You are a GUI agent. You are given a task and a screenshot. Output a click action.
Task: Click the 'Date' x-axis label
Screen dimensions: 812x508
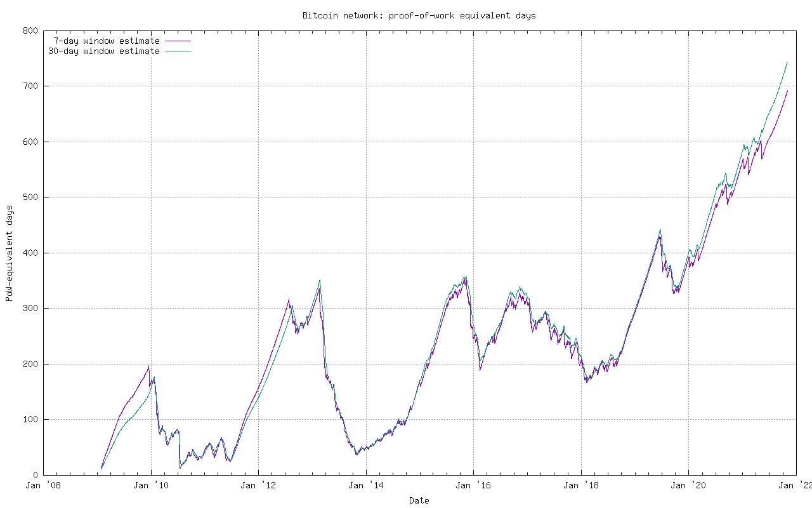pyautogui.click(x=419, y=500)
